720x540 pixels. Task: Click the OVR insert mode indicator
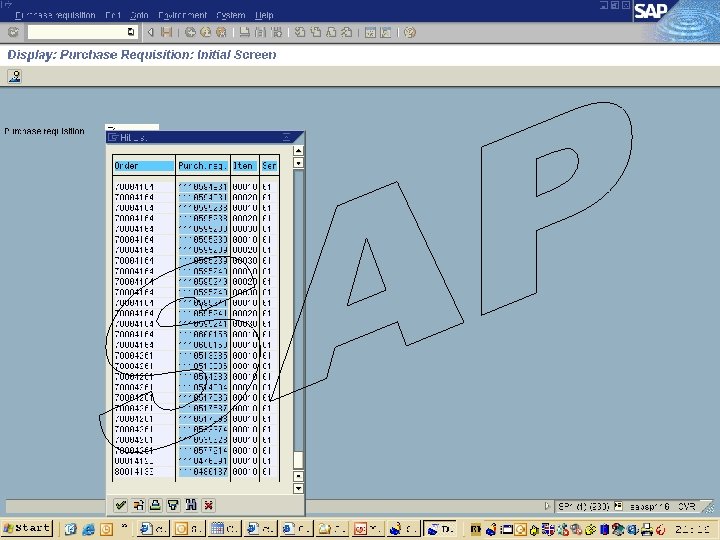pos(686,506)
